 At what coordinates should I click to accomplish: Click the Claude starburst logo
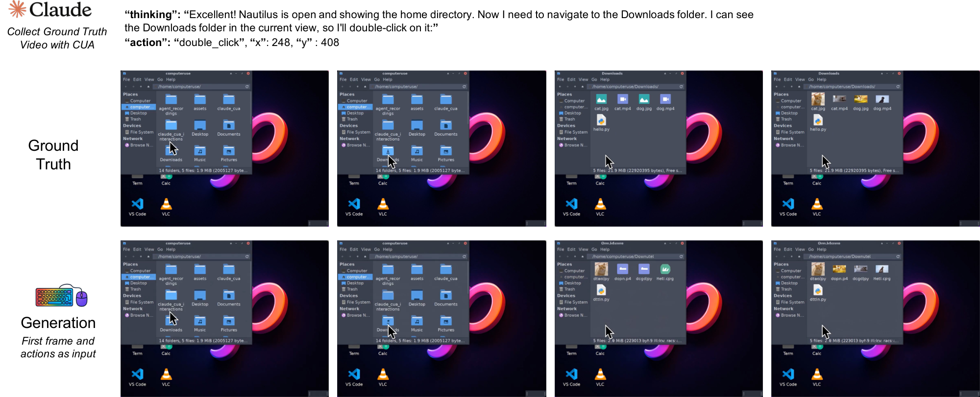point(17,9)
